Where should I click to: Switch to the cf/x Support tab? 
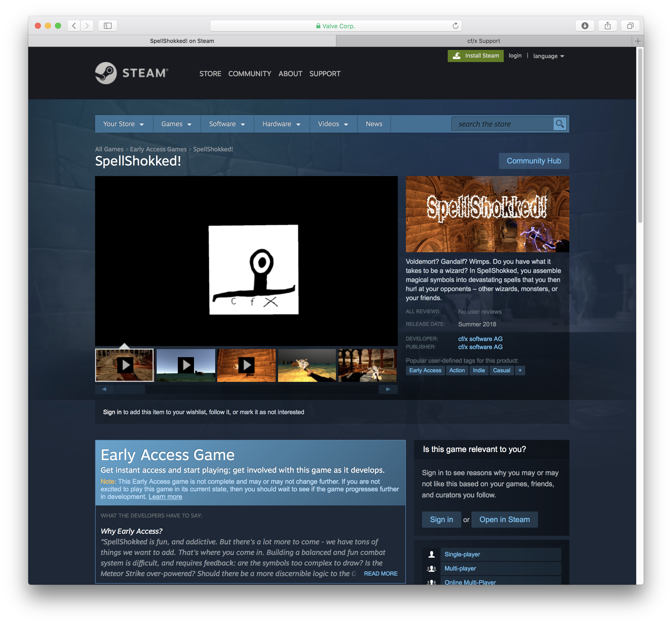click(x=484, y=41)
